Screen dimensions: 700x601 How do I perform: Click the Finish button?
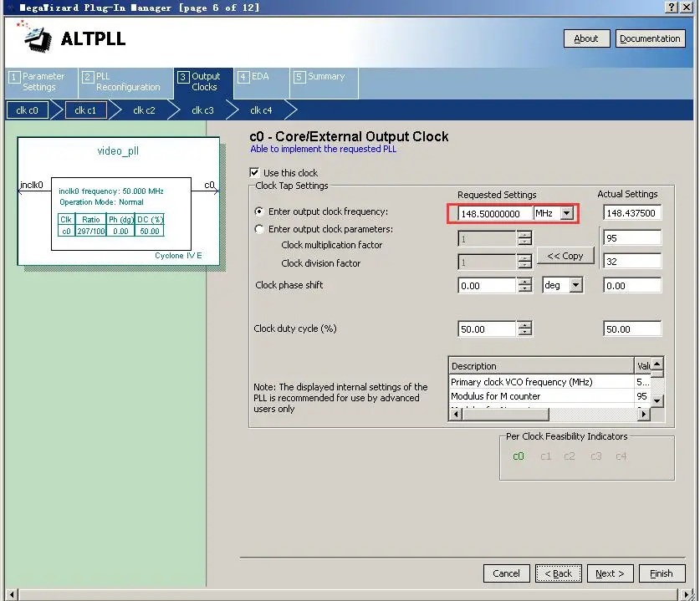[x=662, y=573]
